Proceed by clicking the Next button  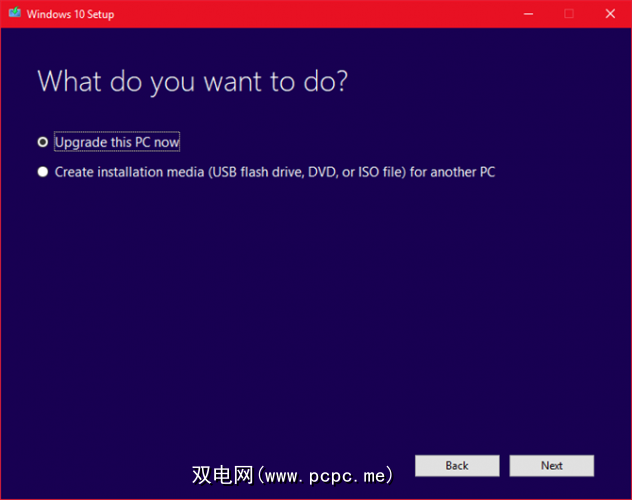click(551, 466)
